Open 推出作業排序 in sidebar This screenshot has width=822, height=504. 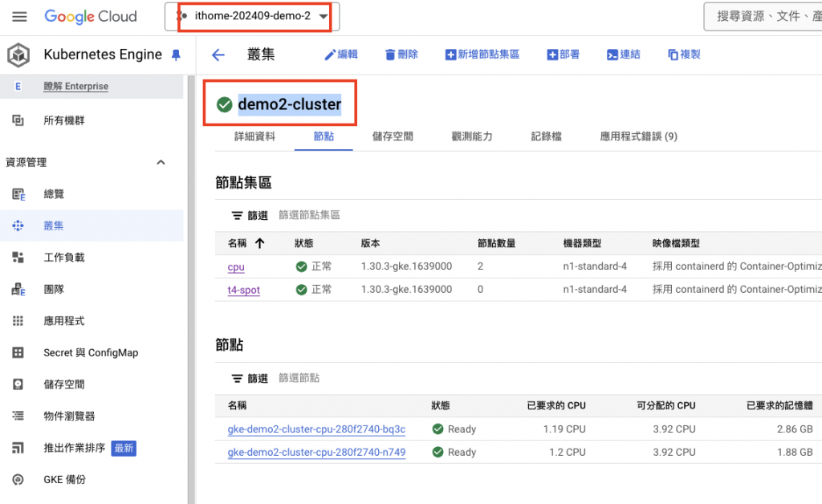click(75, 448)
